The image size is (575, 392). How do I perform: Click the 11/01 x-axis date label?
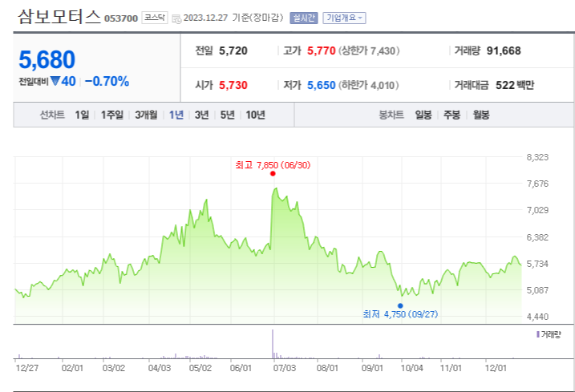click(451, 368)
